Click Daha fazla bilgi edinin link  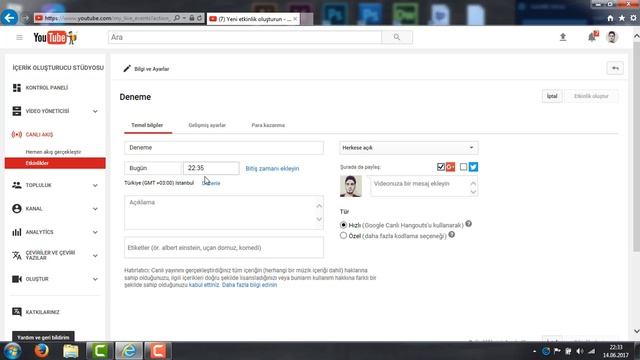249,285
